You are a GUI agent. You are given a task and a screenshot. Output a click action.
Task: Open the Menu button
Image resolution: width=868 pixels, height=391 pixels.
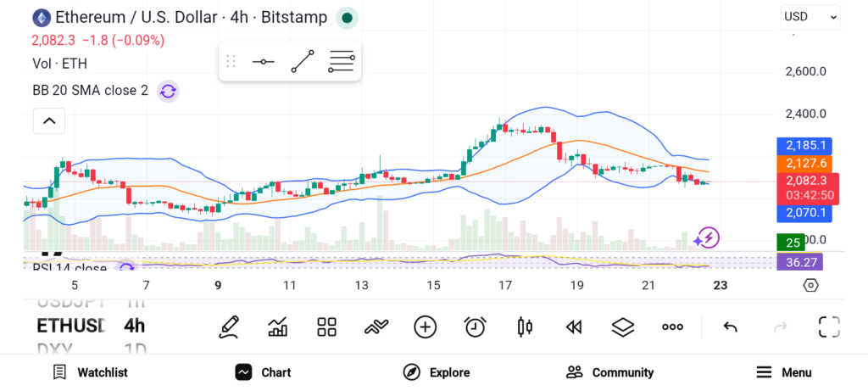[783, 372]
